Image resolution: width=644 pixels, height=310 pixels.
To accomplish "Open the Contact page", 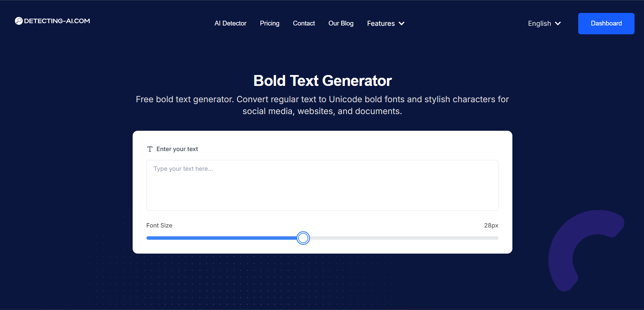I will tap(304, 23).
